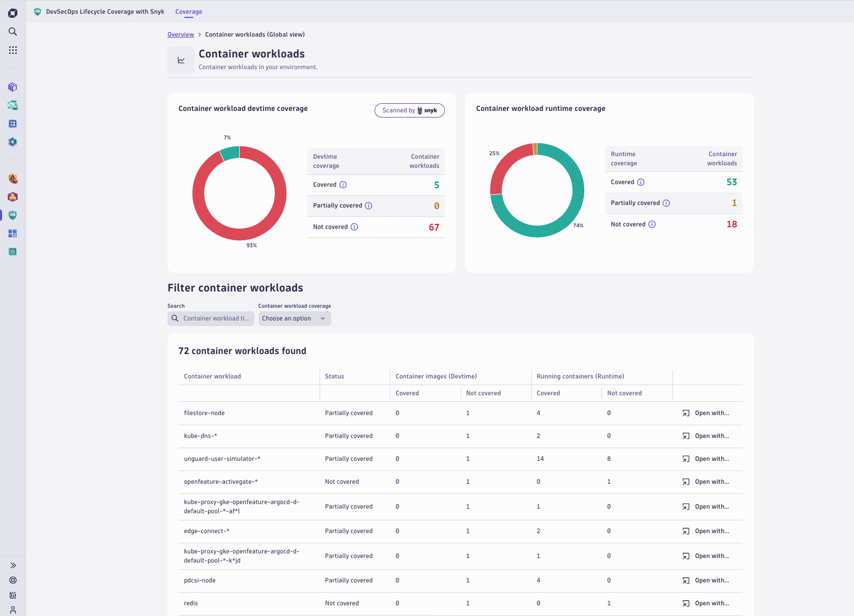Show info for runtime Covered
This screenshot has height=616, width=854.
click(641, 182)
